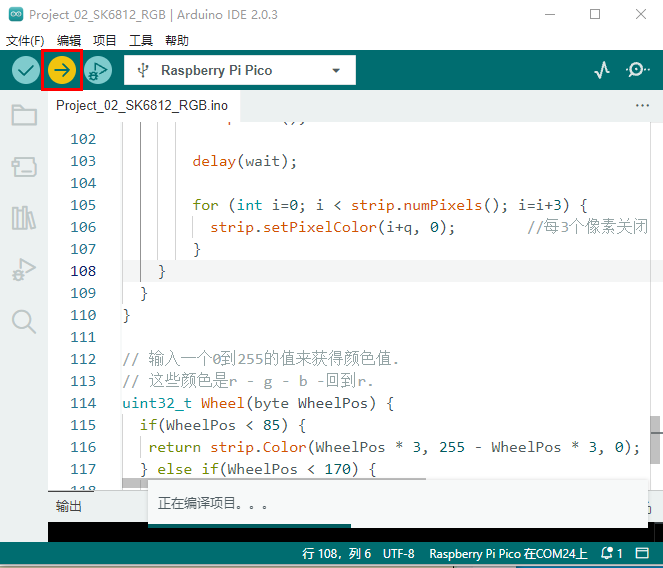Click the if(WheelPos < 85) line

[x=223, y=425]
